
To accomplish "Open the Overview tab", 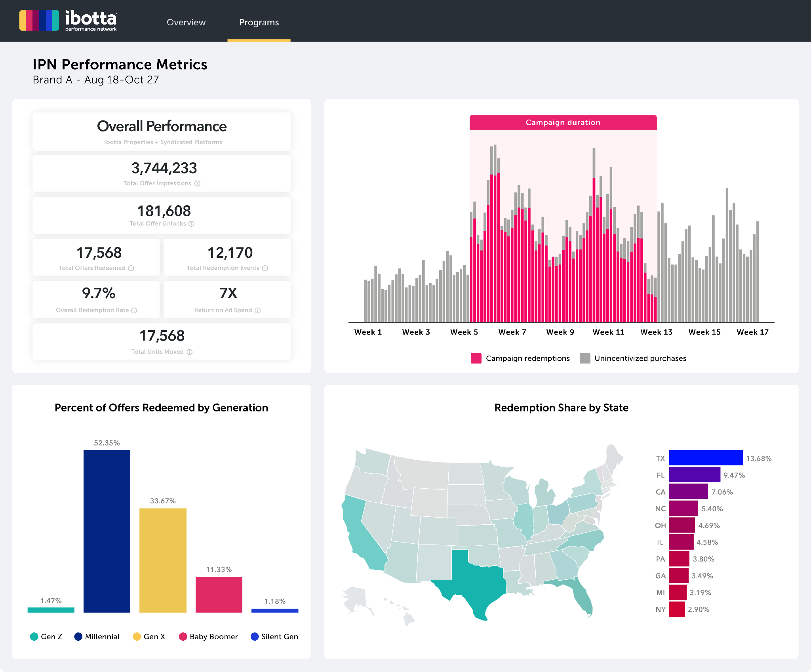I will click(x=186, y=23).
